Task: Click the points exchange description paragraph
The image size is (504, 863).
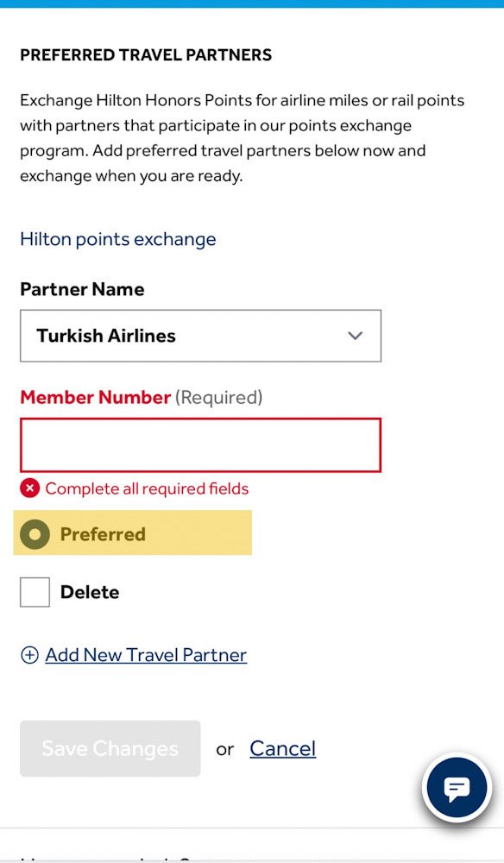Action: click(x=243, y=138)
